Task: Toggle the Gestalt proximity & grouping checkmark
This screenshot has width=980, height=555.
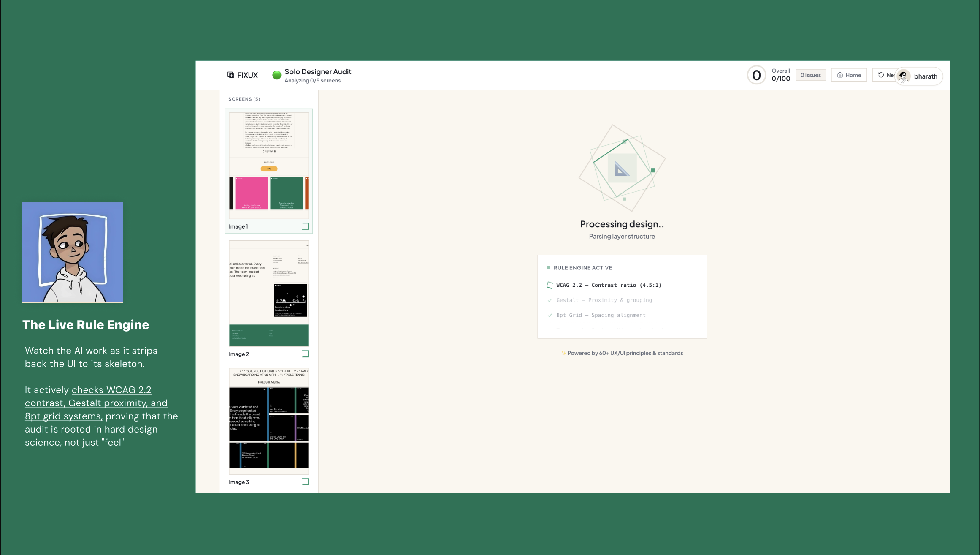Action: point(550,300)
